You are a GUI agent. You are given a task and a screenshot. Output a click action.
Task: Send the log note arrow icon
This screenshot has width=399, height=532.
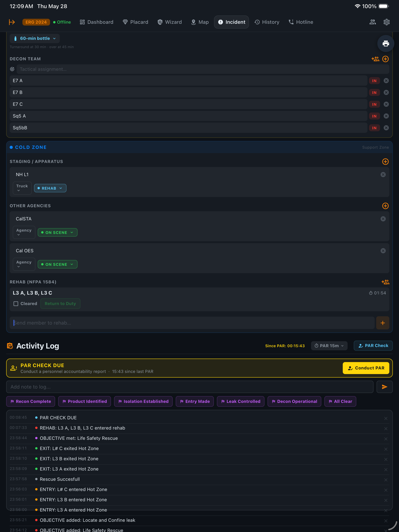pos(384,387)
